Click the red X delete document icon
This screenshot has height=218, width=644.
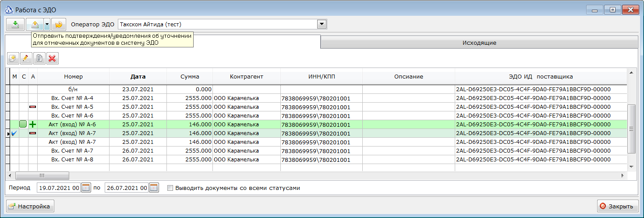[x=53, y=58]
